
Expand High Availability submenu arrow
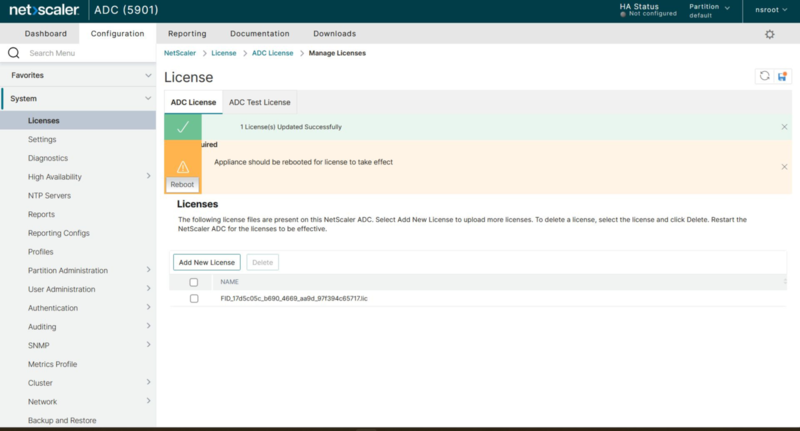[148, 176]
